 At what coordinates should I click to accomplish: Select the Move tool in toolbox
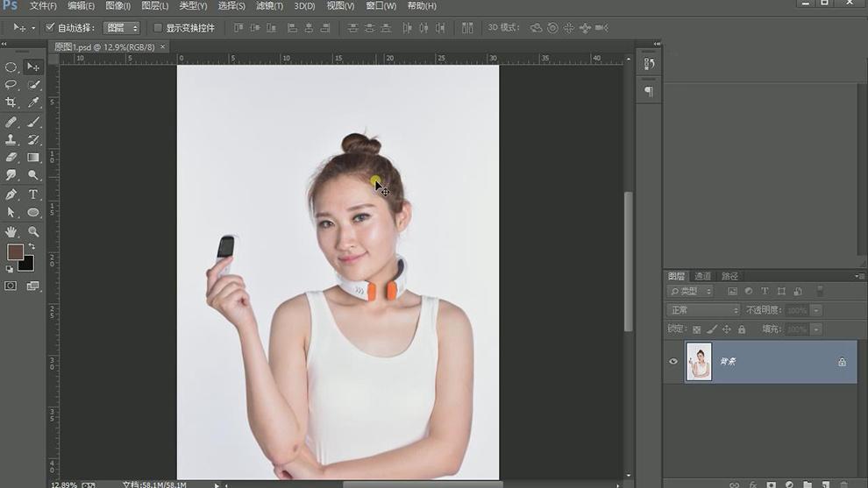(x=33, y=67)
